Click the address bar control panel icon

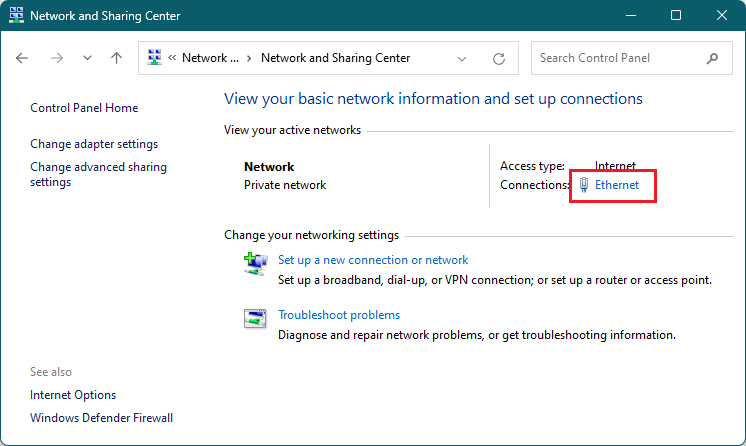click(x=154, y=58)
